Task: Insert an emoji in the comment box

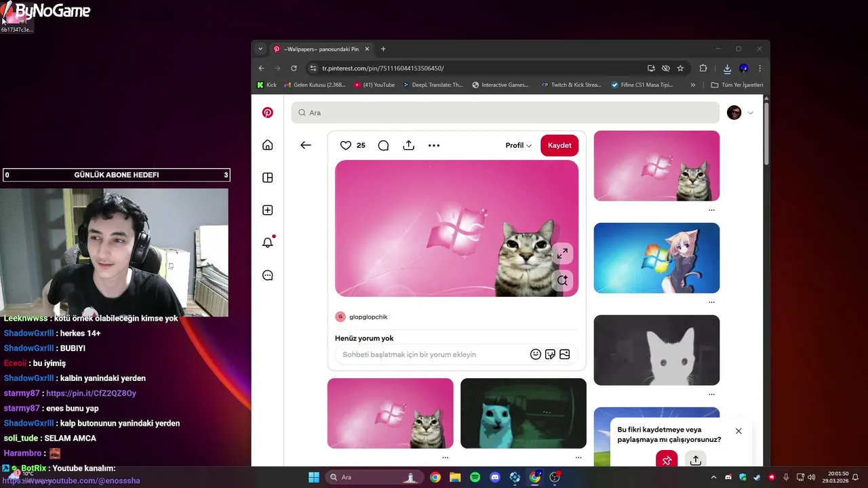Action: 536,354
